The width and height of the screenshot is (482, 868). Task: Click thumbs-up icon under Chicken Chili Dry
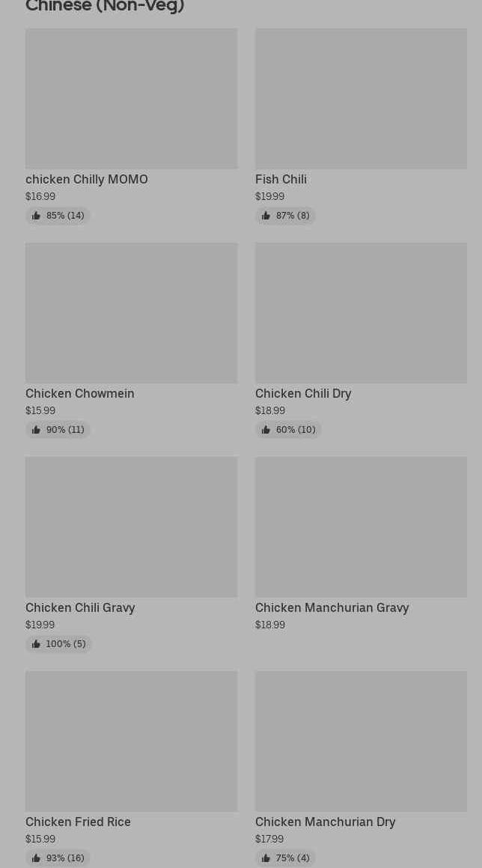[266, 430]
